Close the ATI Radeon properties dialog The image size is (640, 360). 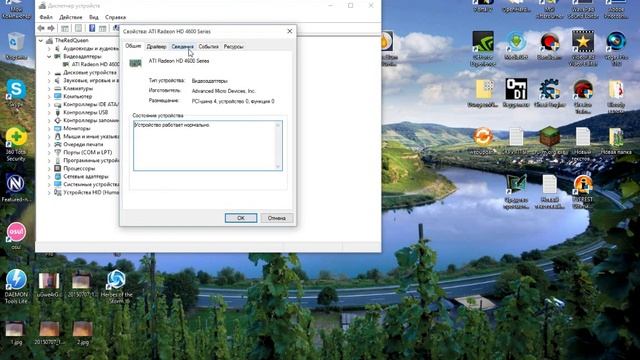coord(290,31)
